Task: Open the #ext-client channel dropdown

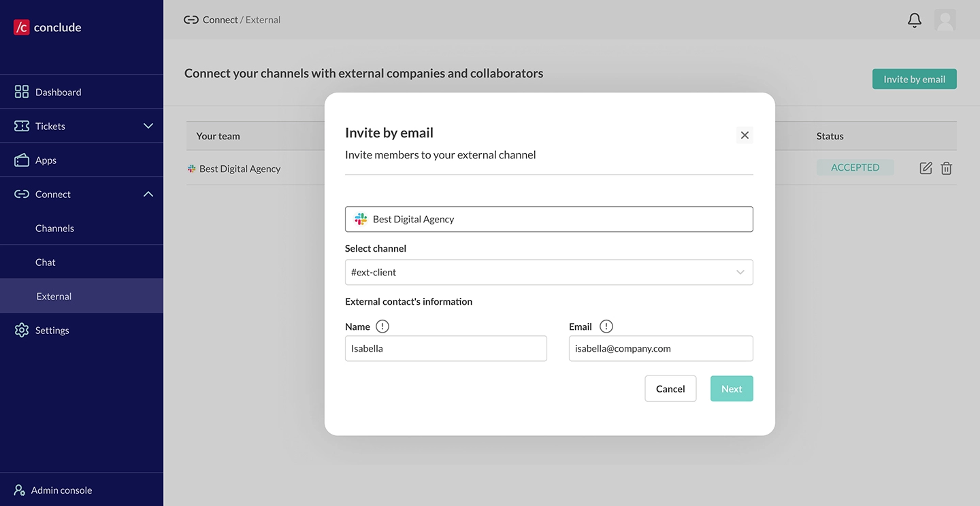Action: point(740,272)
